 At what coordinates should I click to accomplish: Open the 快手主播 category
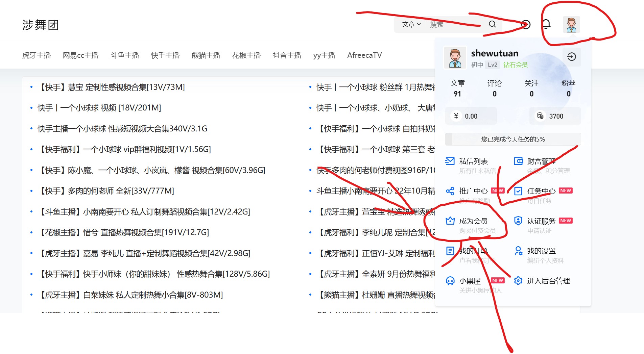(165, 55)
